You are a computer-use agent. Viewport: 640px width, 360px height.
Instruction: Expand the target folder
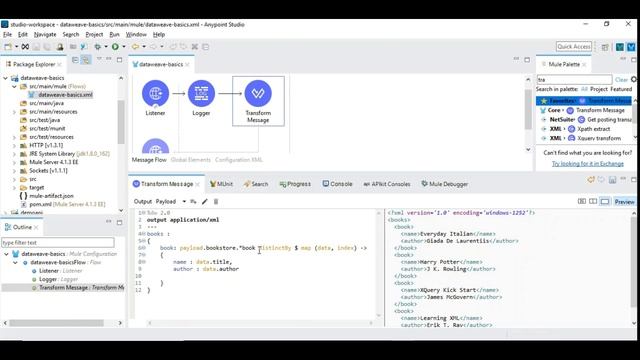point(14,187)
